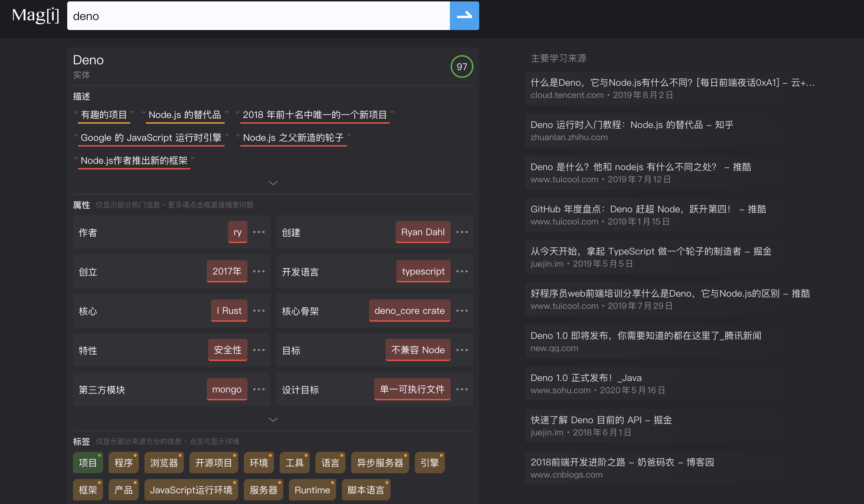Click the green confidence score 97 badge
Viewport: 864px width, 504px height.
pyautogui.click(x=461, y=66)
